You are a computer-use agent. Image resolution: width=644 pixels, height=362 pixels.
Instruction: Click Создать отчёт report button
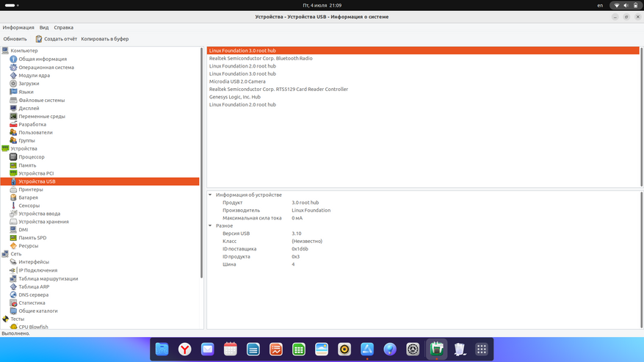pyautogui.click(x=57, y=39)
